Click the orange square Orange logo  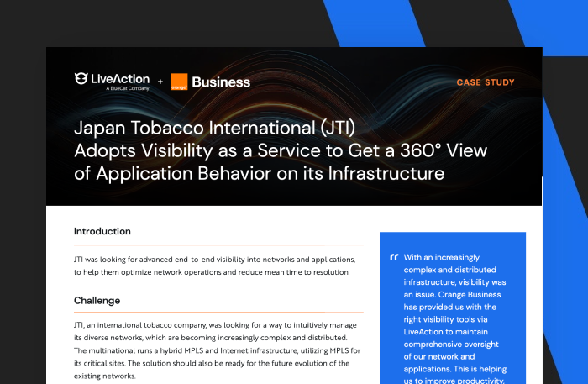coord(178,82)
